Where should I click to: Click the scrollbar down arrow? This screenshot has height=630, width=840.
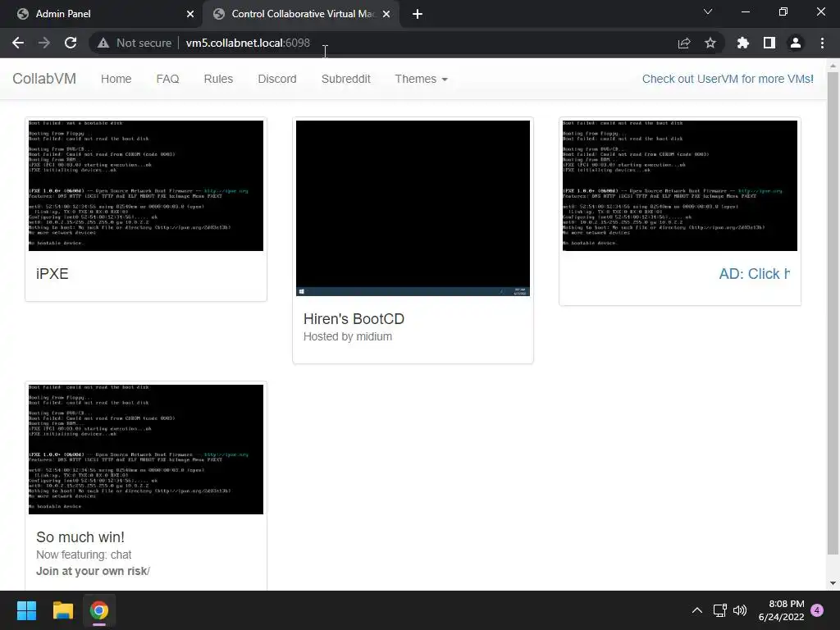click(833, 583)
